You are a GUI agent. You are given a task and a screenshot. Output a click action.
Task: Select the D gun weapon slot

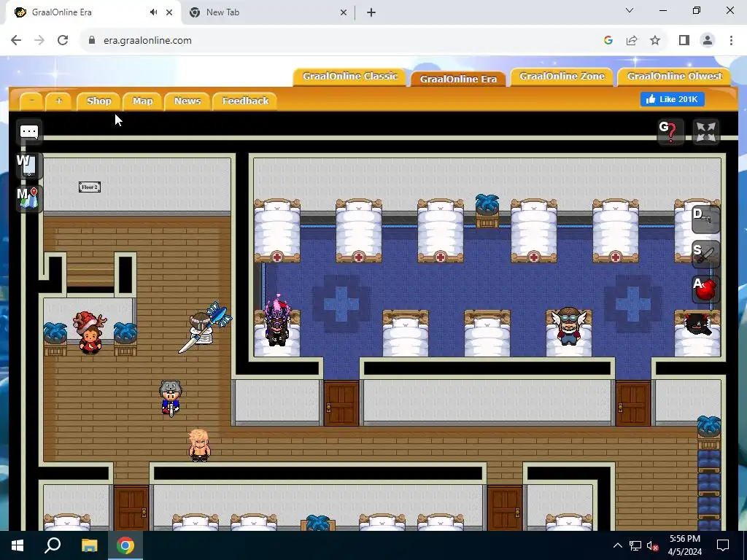pos(705,219)
